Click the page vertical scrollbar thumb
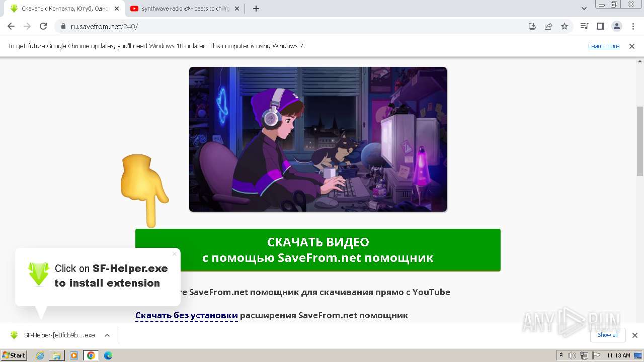The image size is (644, 362). pyautogui.click(x=640, y=141)
